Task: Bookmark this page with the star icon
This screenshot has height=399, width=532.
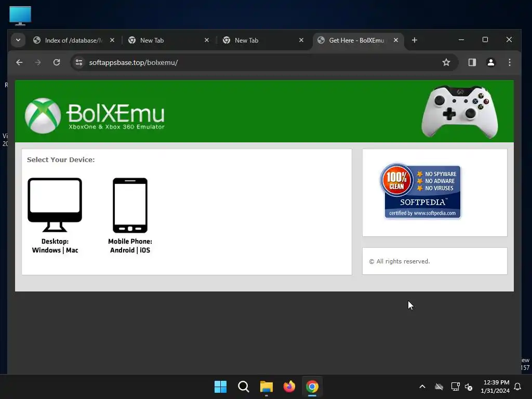Action: [446, 62]
